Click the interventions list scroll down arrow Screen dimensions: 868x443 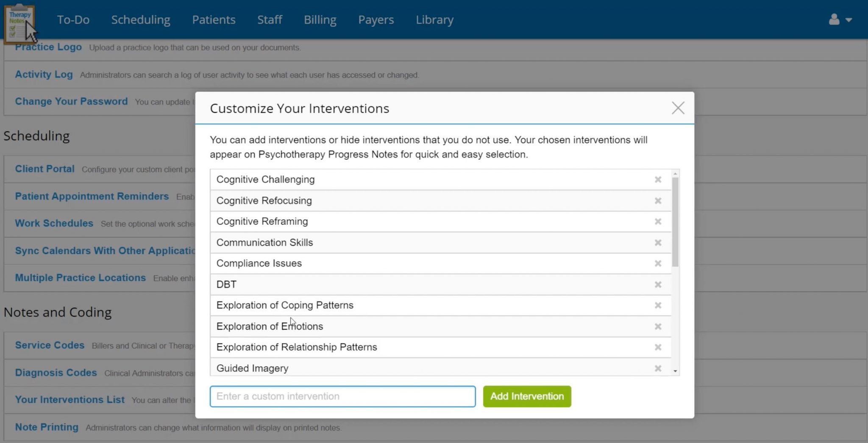[x=675, y=371]
